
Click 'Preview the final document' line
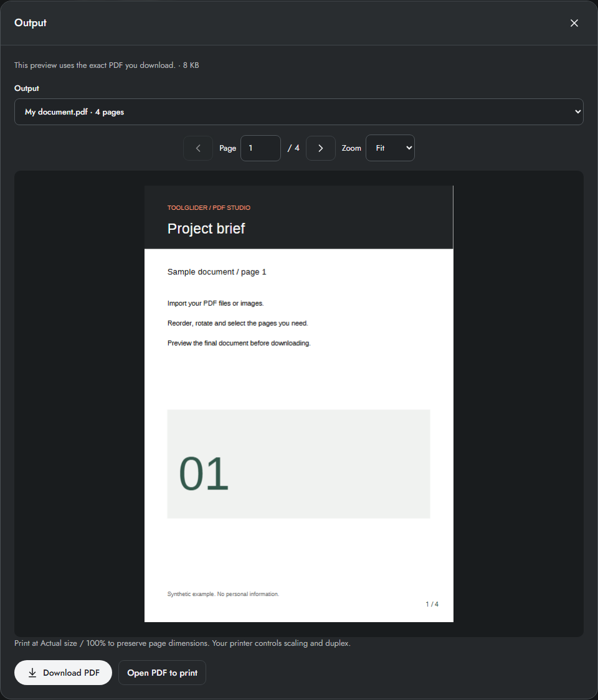coord(239,343)
